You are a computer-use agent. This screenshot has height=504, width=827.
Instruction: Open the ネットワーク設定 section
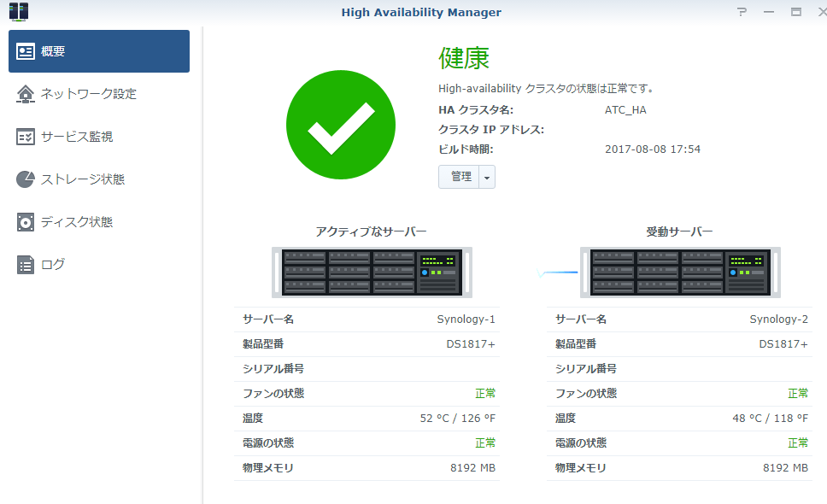pyautogui.click(x=99, y=94)
